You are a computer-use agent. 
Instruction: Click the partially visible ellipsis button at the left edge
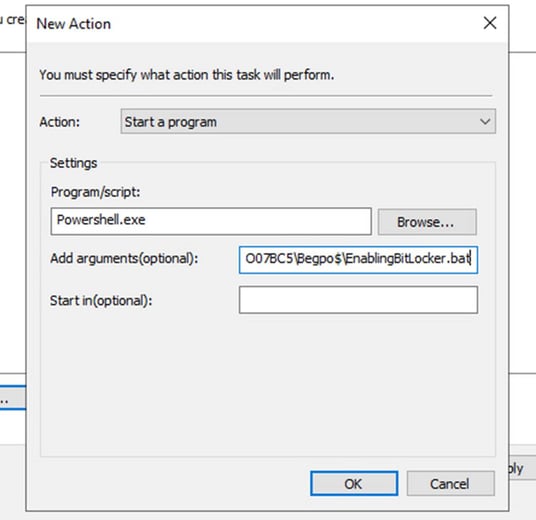pos(12,397)
